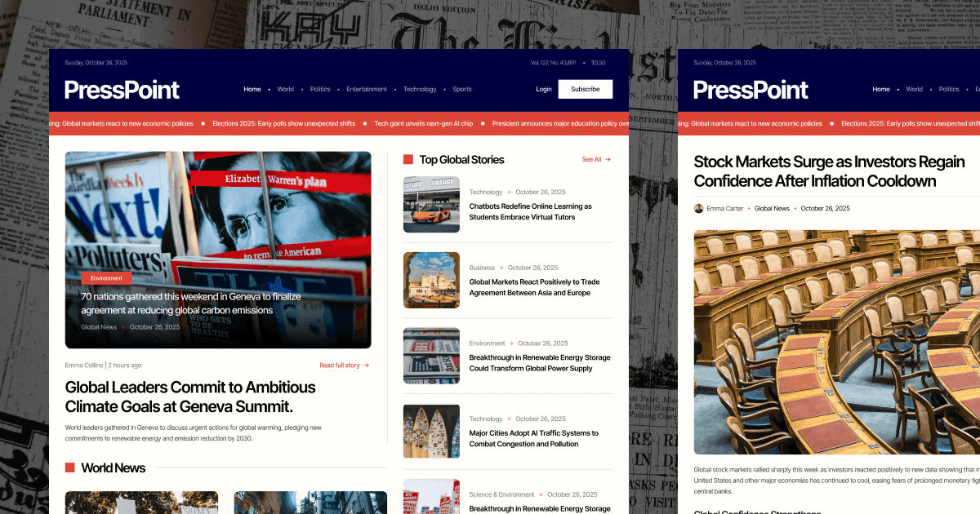Click Science & Environment category label

501,494
